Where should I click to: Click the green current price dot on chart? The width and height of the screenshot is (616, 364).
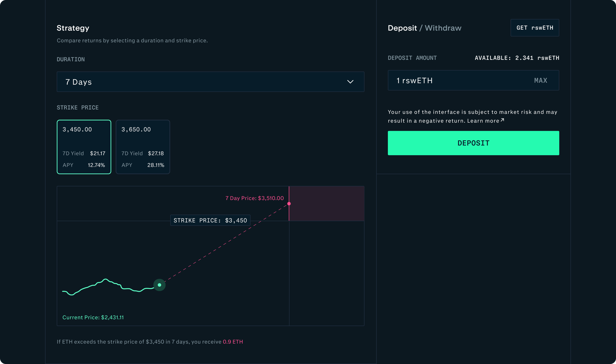(159, 285)
